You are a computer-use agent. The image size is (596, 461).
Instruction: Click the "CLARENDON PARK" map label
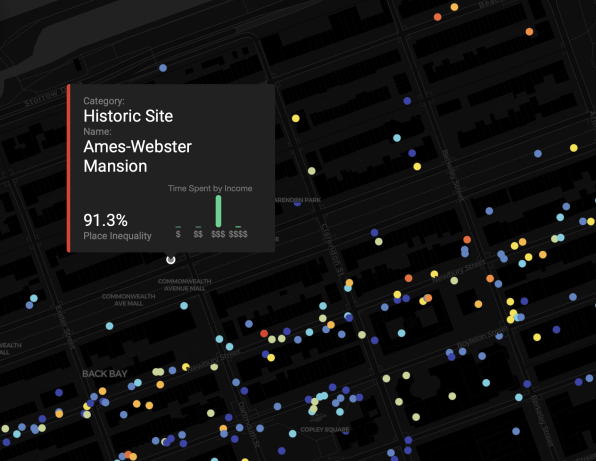(x=298, y=200)
